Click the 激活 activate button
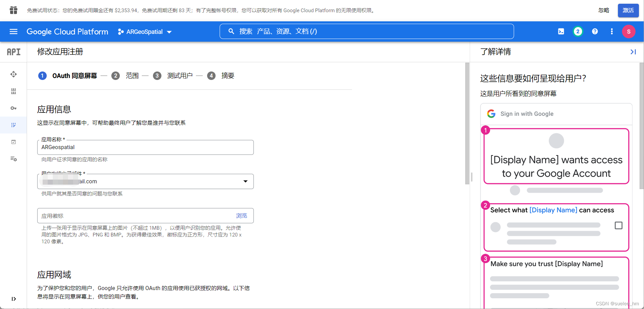Screen dimensions: 644x309 pos(628,11)
